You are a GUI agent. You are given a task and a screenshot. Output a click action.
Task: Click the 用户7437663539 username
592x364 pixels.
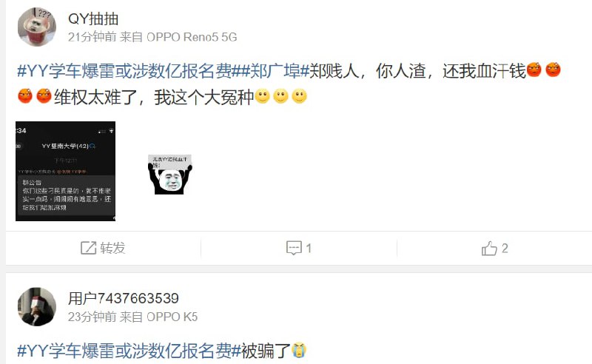[x=123, y=298]
